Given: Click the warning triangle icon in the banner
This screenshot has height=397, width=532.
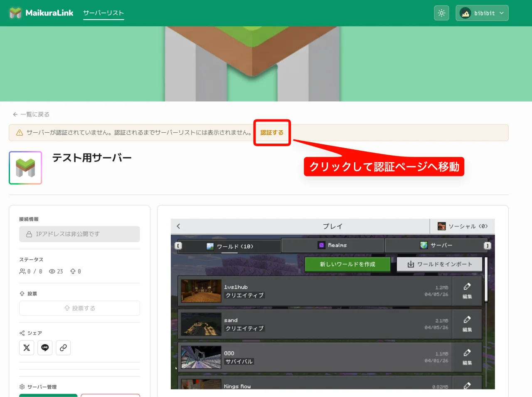Looking at the screenshot, I should [x=20, y=133].
